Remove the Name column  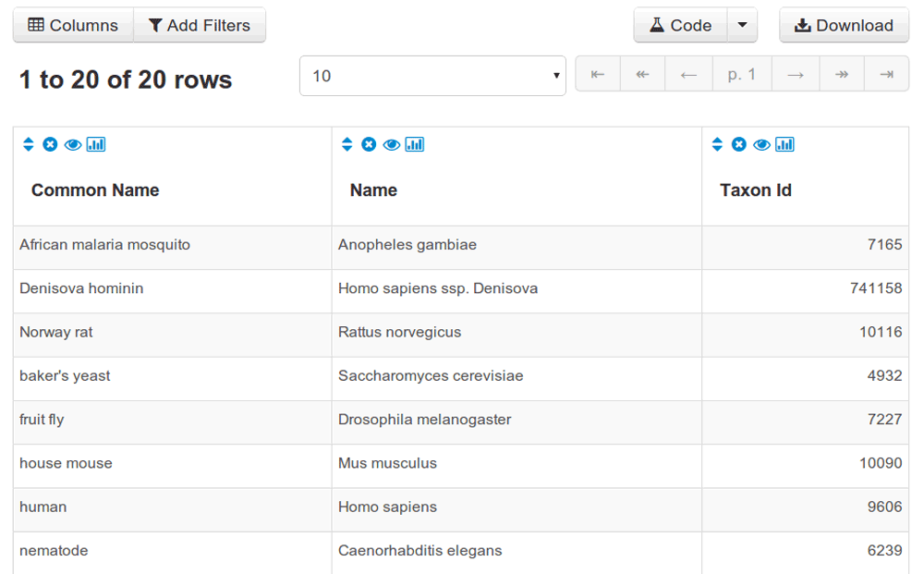pos(369,144)
